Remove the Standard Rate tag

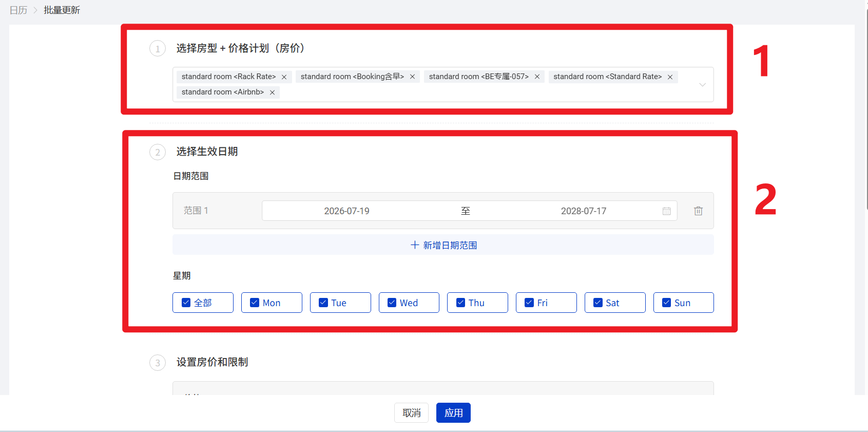670,77
